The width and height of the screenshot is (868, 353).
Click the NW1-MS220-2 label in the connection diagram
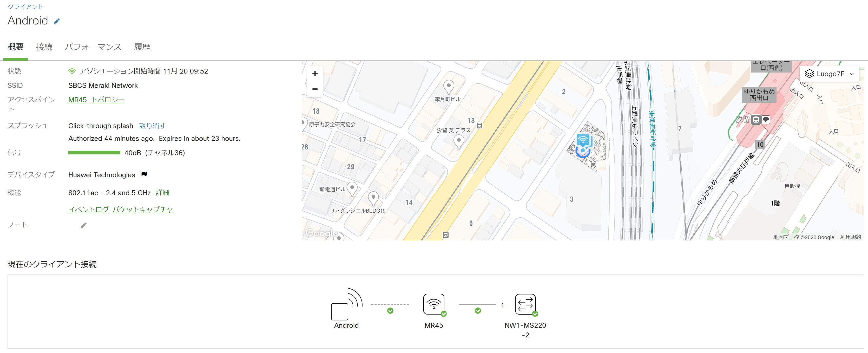click(x=525, y=330)
